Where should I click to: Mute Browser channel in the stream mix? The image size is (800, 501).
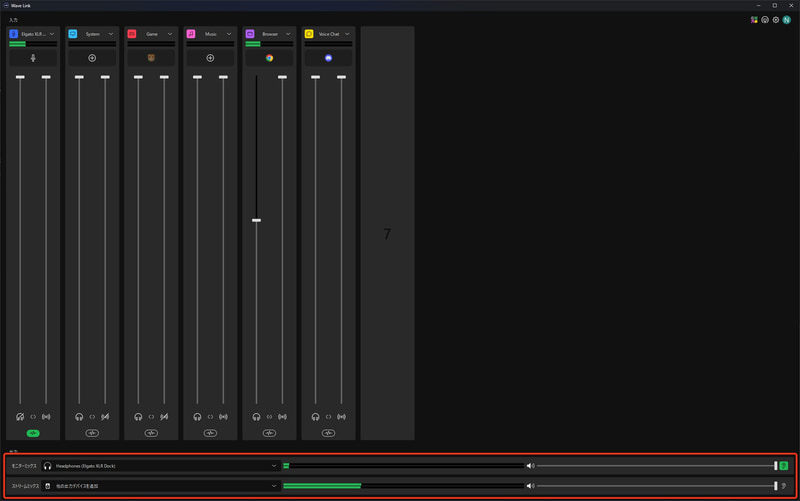click(282, 417)
